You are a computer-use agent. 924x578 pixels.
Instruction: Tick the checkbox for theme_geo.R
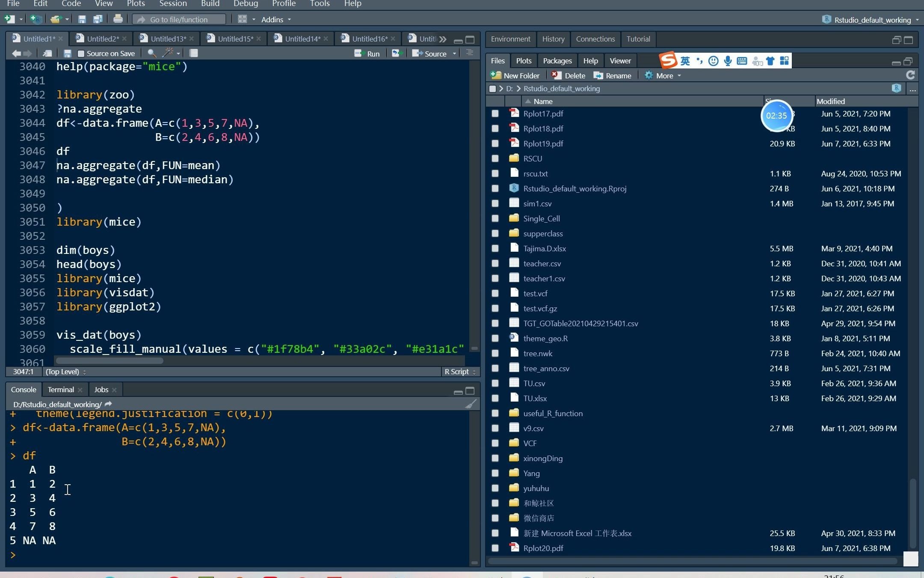(495, 339)
